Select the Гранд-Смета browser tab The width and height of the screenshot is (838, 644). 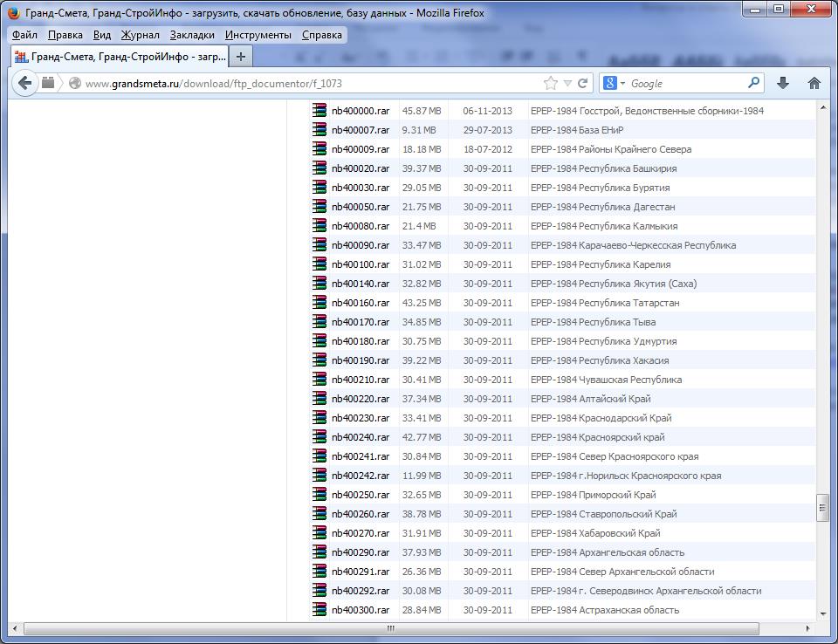(x=120, y=56)
